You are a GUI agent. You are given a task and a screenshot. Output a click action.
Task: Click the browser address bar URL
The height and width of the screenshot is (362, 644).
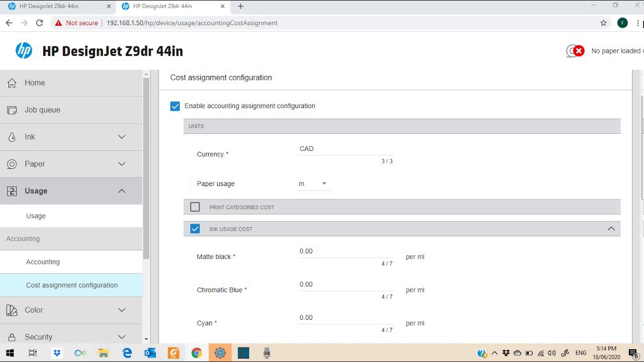click(192, 23)
